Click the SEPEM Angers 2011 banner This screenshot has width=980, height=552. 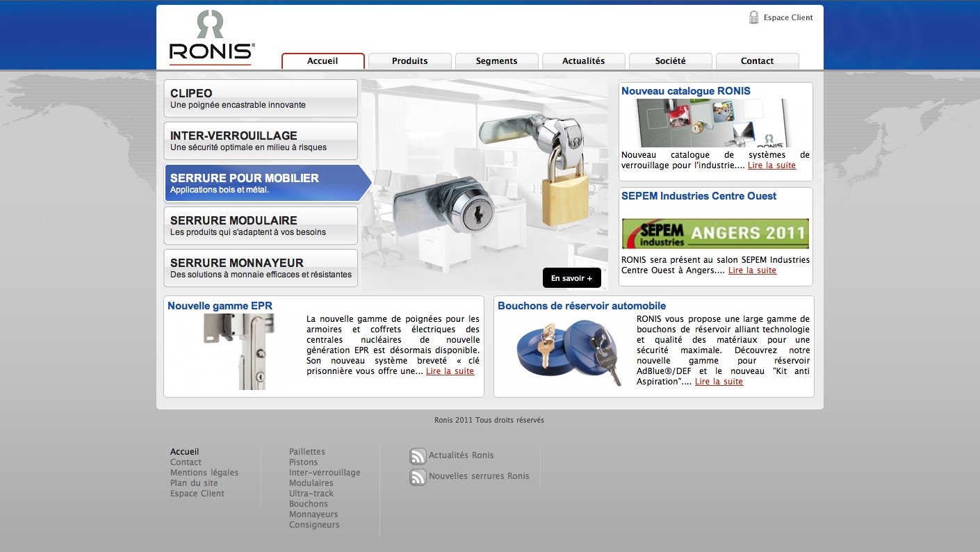(x=715, y=234)
